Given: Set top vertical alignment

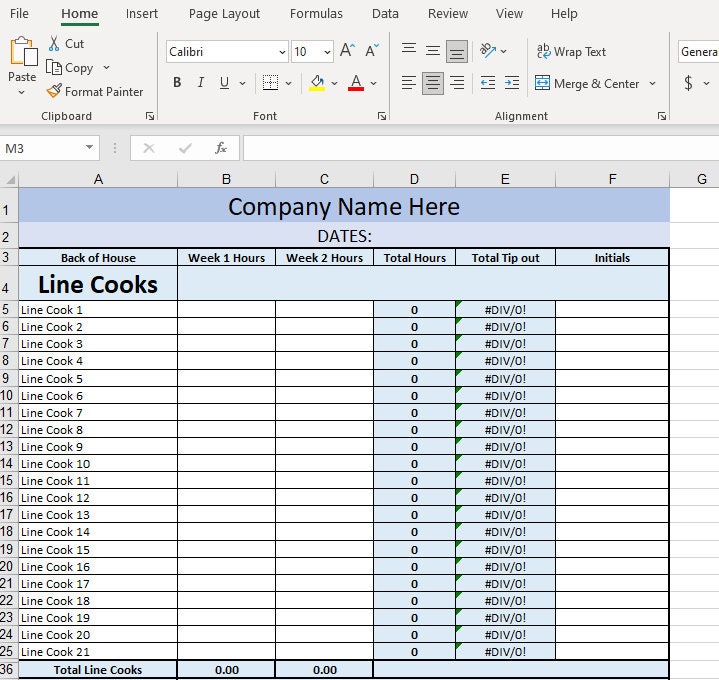Looking at the screenshot, I should pos(409,50).
